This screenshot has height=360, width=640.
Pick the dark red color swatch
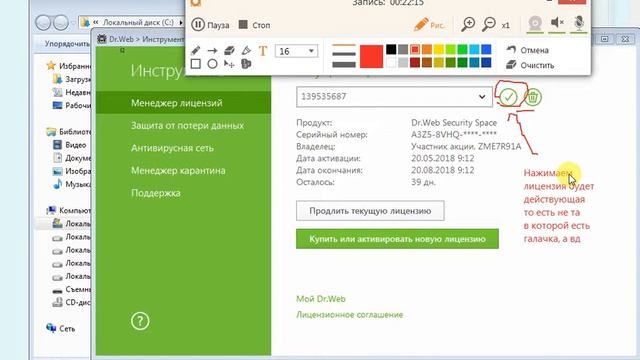point(415,62)
